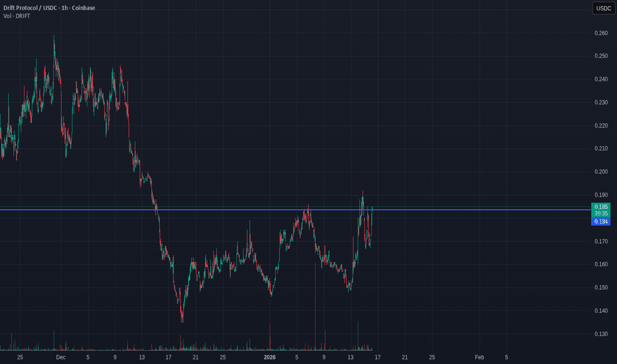Image resolution: width=617 pixels, height=364 pixels.
Task: Click the 0.150 price axis label
Action: [601, 288]
